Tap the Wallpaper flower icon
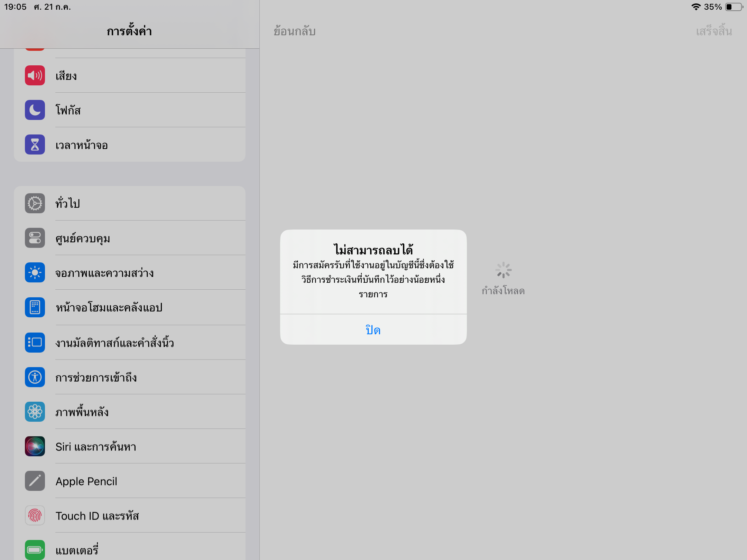The height and width of the screenshot is (560, 747). coord(35,412)
